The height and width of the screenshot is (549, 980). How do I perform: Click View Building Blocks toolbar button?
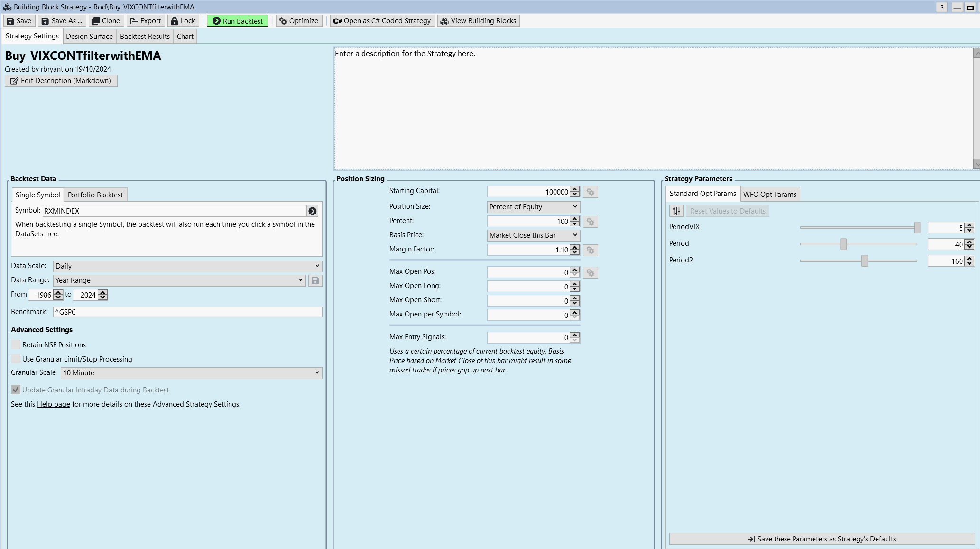pyautogui.click(x=478, y=21)
